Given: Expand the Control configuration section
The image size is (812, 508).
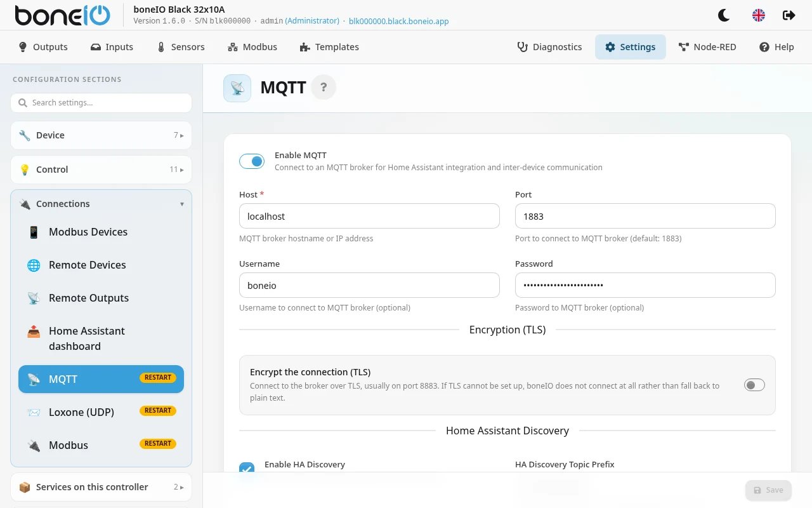Looking at the screenshot, I should pos(101,170).
